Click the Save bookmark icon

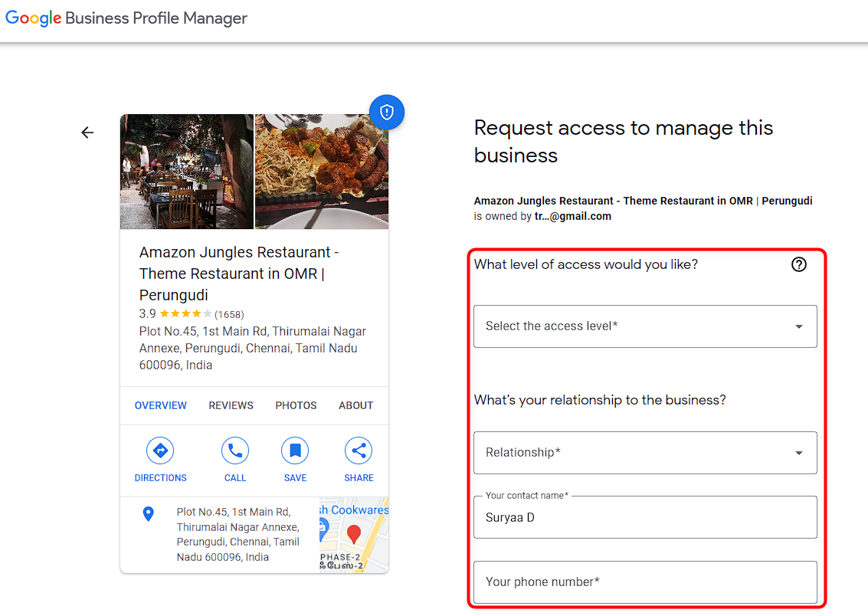[x=295, y=451]
